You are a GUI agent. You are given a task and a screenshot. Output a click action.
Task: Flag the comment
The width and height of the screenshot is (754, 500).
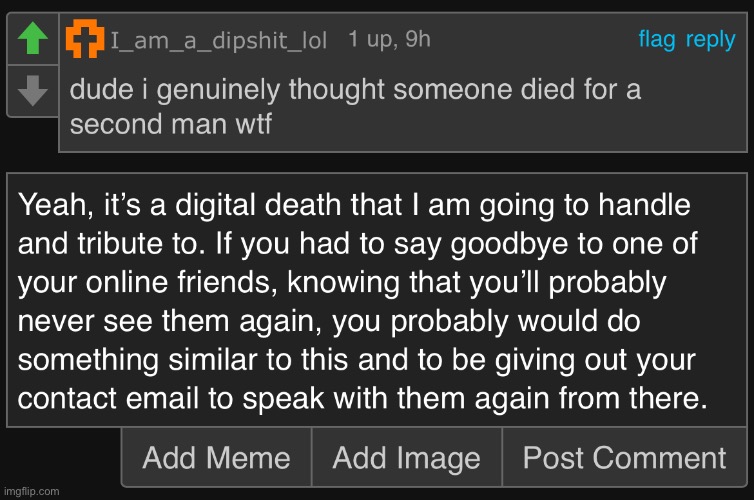657,39
